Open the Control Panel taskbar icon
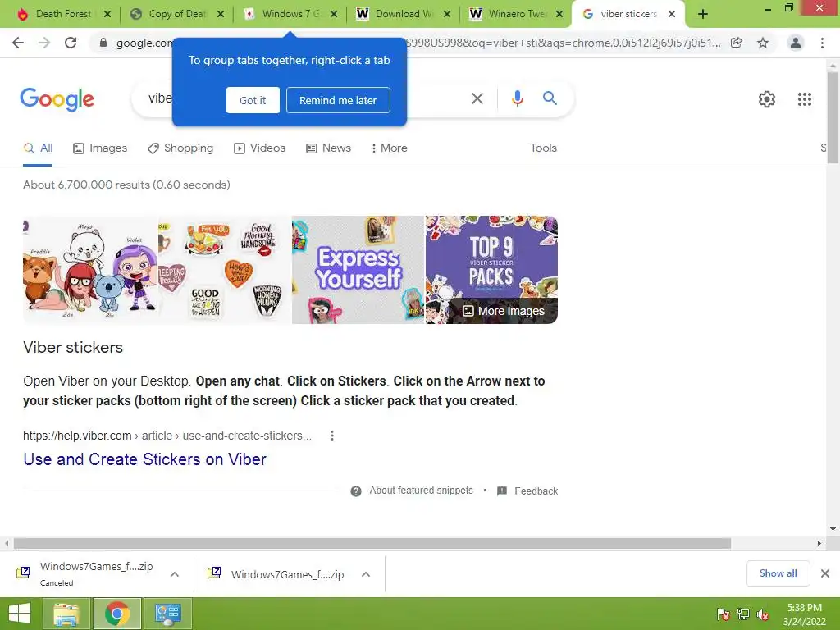 [167, 614]
